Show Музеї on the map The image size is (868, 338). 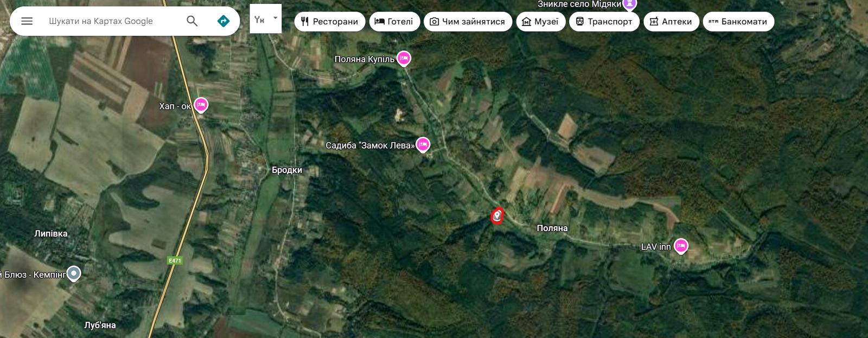click(x=541, y=22)
